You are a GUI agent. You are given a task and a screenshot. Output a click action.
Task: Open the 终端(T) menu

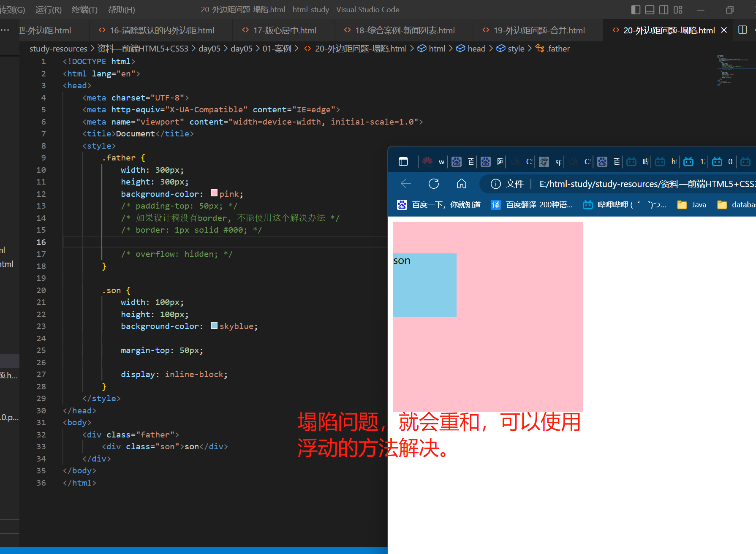pyautogui.click(x=84, y=9)
